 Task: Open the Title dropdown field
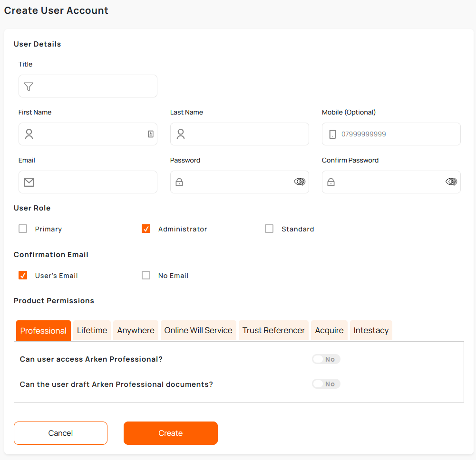(x=95, y=86)
